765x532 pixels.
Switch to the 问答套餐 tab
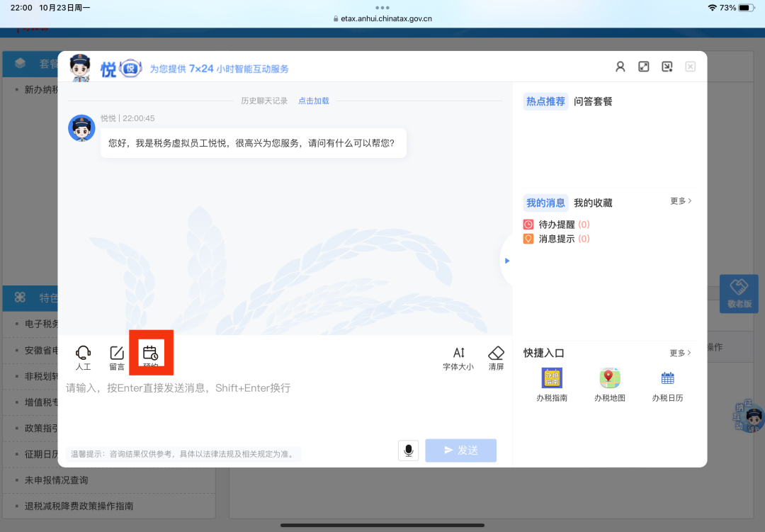point(593,101)
